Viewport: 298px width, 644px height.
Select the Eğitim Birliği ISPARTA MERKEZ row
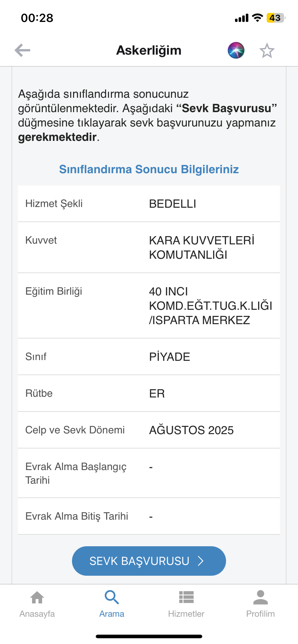[x=149, y=306]
